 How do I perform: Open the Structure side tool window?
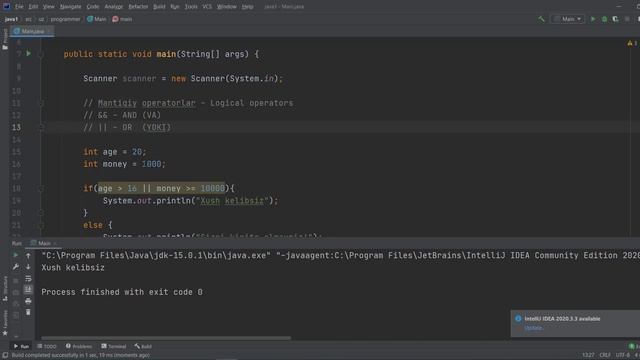pos(5,288)
